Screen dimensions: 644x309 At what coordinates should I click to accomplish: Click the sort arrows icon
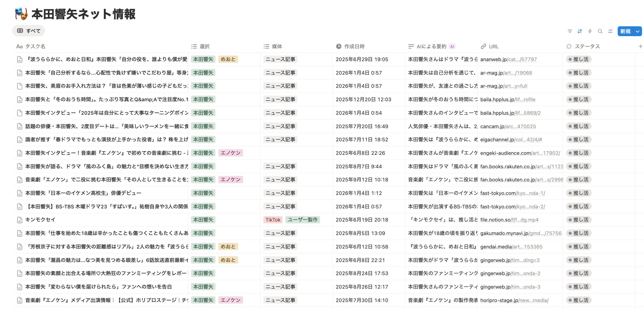tap(580, 31)
